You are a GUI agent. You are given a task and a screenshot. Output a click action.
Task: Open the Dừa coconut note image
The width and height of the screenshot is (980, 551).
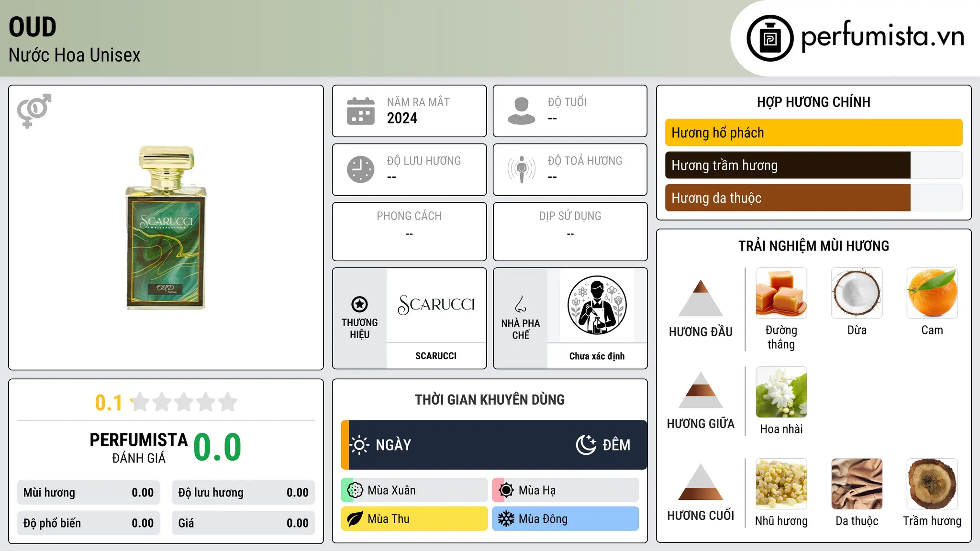(857, 293)
